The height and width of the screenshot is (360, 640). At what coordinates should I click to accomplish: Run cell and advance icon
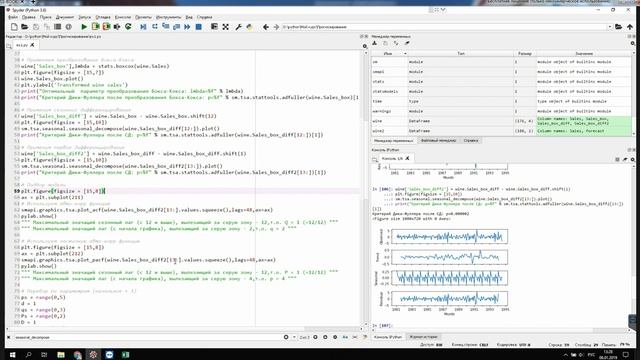pyautogui.click(x=106, y=27)
